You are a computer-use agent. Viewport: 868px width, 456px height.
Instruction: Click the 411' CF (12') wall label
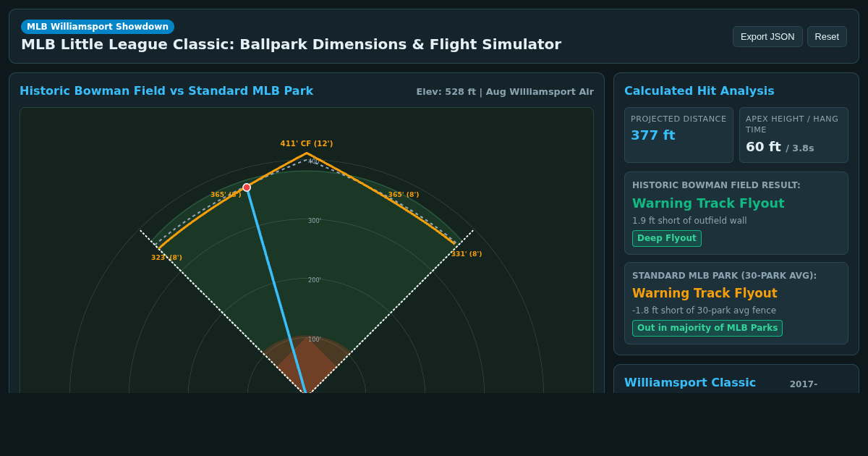click(x=307, y=144)
